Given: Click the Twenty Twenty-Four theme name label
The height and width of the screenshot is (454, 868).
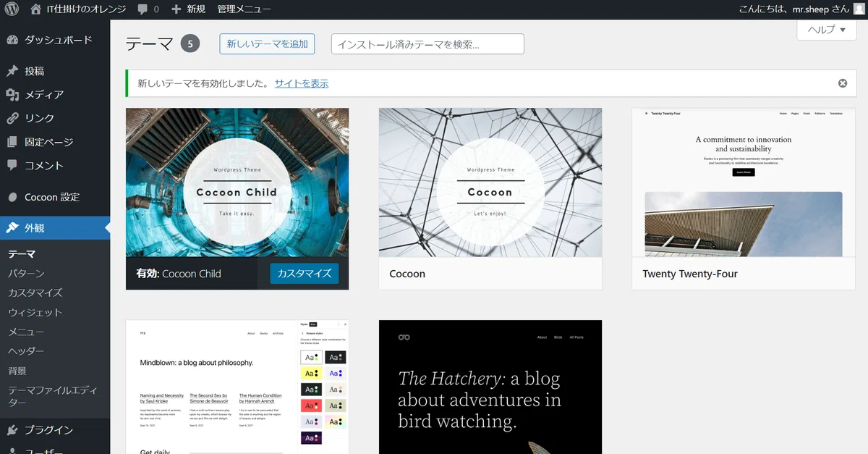Looking at the screenshot, I should coord(690,274).
